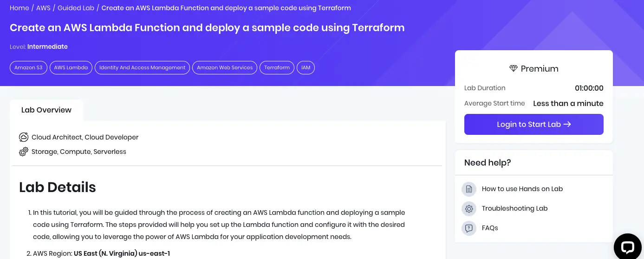Click the FAQs question bubble icon
644x259 pixels.
point(469,228)
